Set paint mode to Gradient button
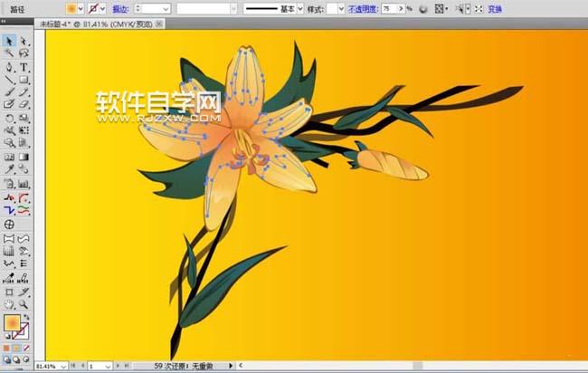 tap(16, 349)
